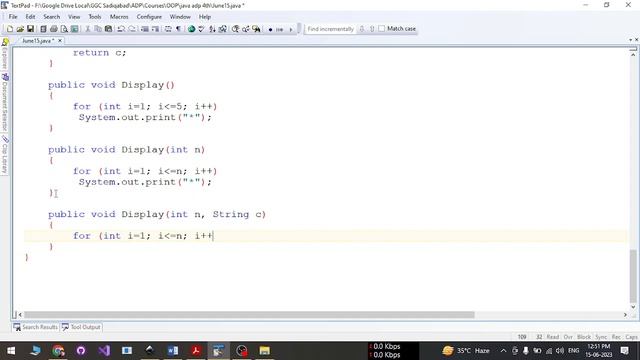The height and width of the screenshot is (360, 640).
Task: Open File Explorer from the taskbar
Action: (264, 351)
